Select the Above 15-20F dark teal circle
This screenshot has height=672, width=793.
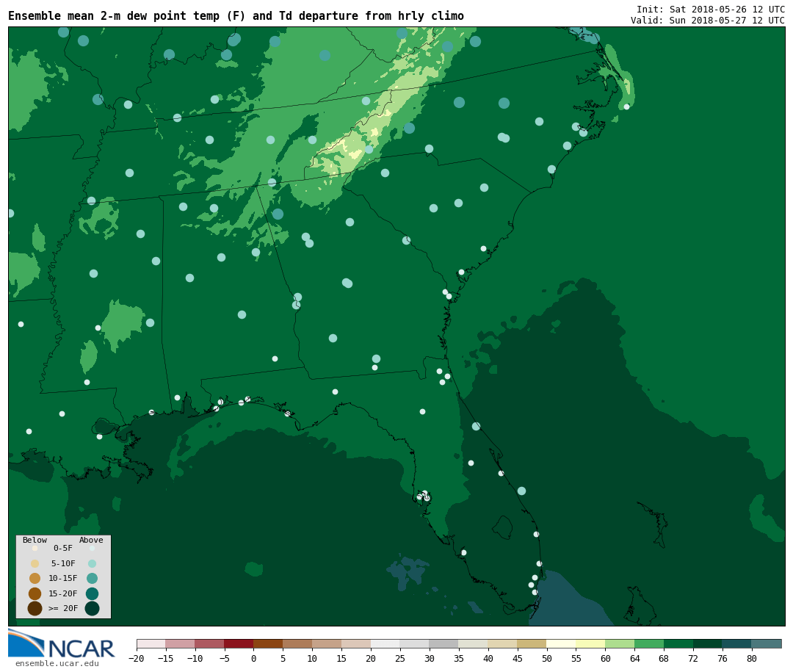point(92,593)
